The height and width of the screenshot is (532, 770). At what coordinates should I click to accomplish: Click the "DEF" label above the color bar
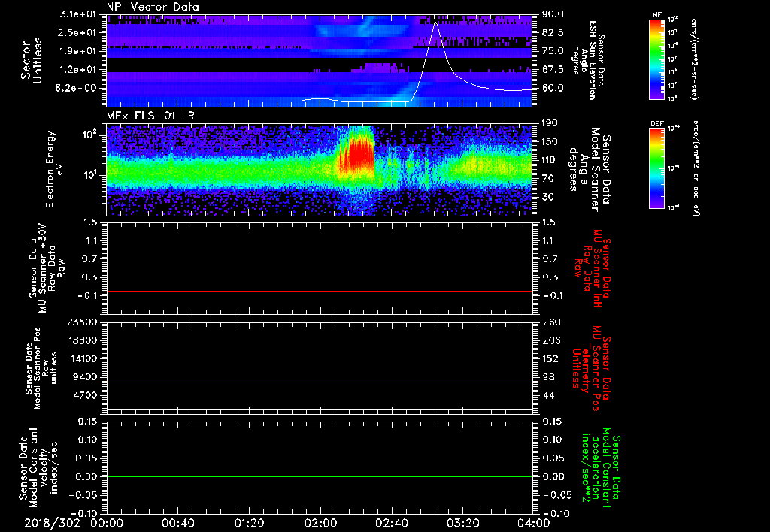tap(656, 124)
